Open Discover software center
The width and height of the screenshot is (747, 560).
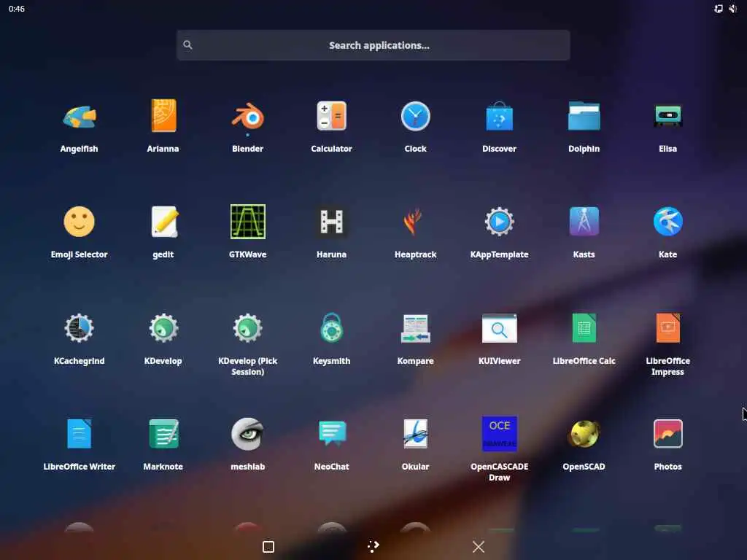pos(499,116)
